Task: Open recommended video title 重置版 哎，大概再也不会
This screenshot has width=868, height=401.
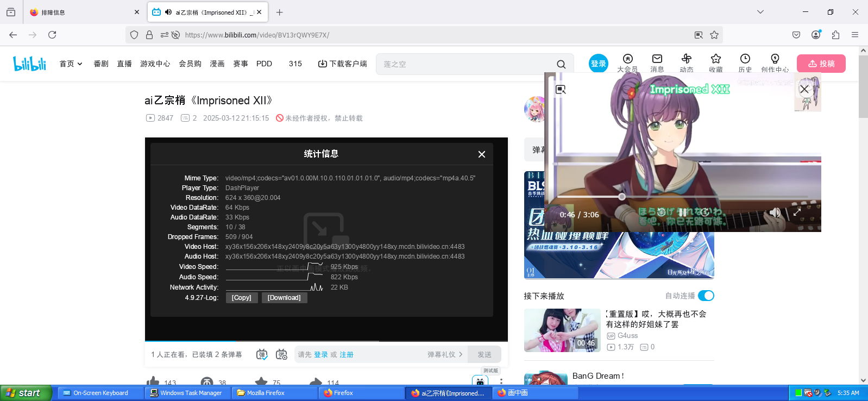Action: 656,319
